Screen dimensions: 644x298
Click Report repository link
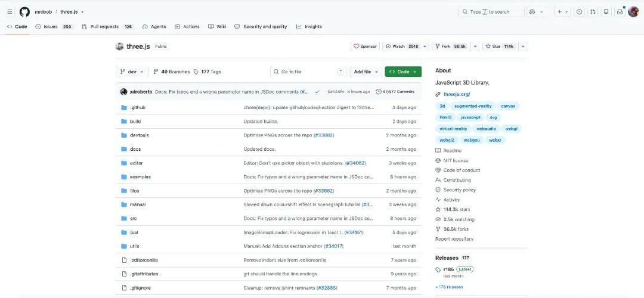point(454,239)
